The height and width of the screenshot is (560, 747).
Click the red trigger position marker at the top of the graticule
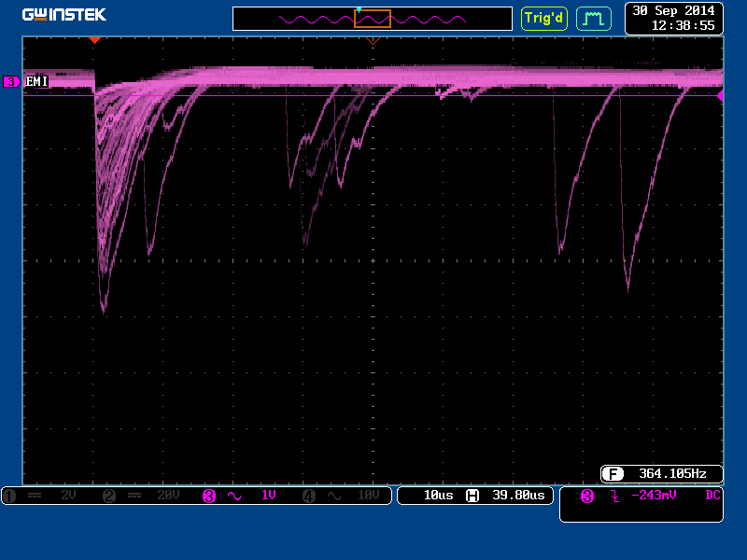tap(95, 40)
